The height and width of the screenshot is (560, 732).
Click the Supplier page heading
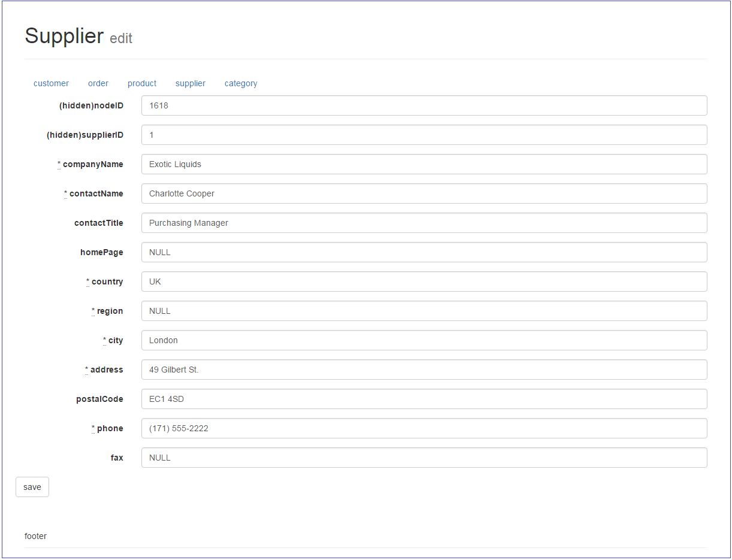click(64, 36)
